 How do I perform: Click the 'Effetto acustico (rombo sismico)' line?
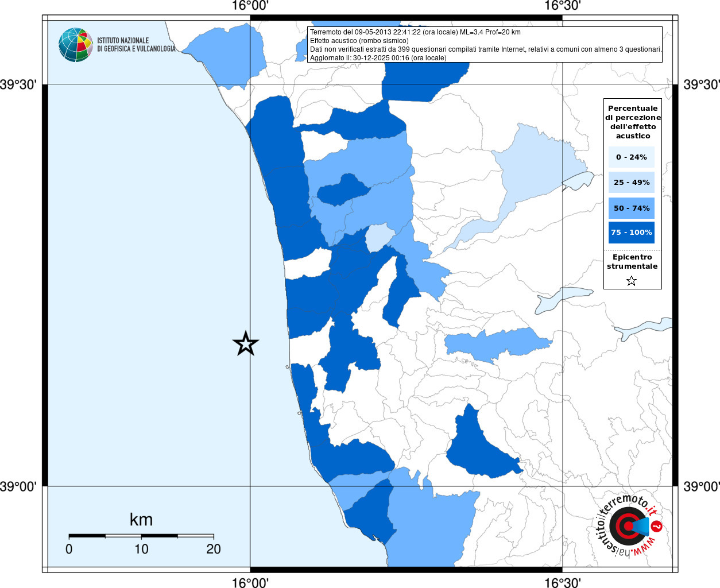359,41
